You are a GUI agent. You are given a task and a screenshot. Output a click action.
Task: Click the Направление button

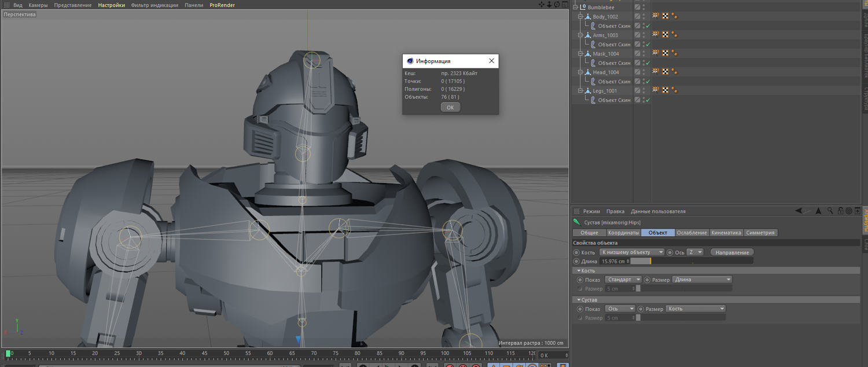733,252
